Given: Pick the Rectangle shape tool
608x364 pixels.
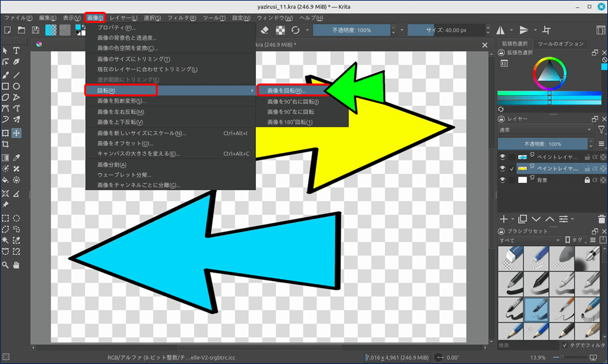Looking at the screenshot, I should click(5, 86).
